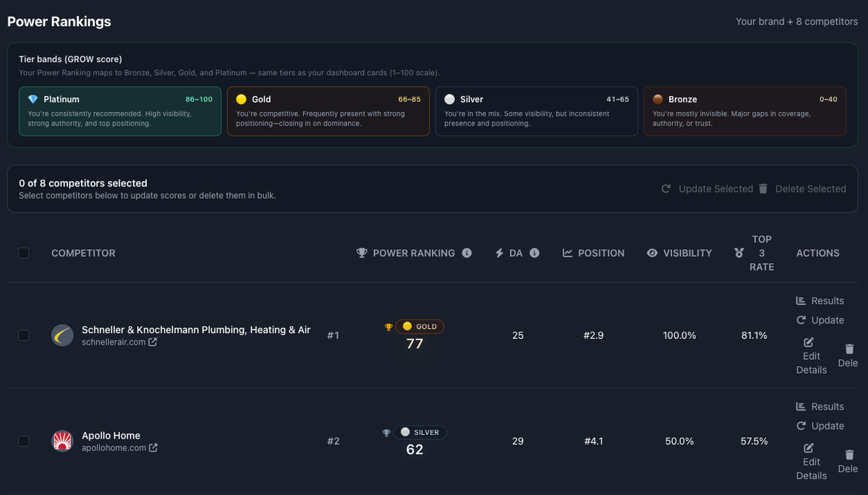Viewport: 868px width, 495px height.
Task: Click the COMPETITOR column header
Action: tap(83, 253)
